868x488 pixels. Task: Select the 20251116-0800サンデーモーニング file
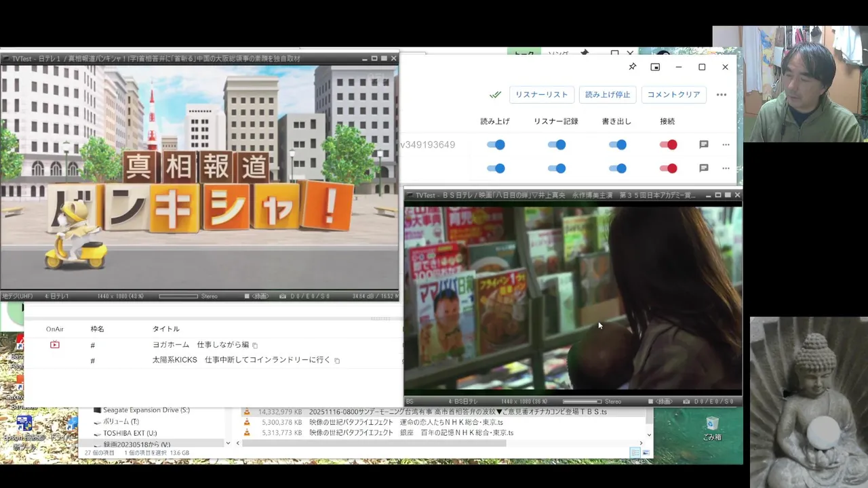tap(458, 411)
